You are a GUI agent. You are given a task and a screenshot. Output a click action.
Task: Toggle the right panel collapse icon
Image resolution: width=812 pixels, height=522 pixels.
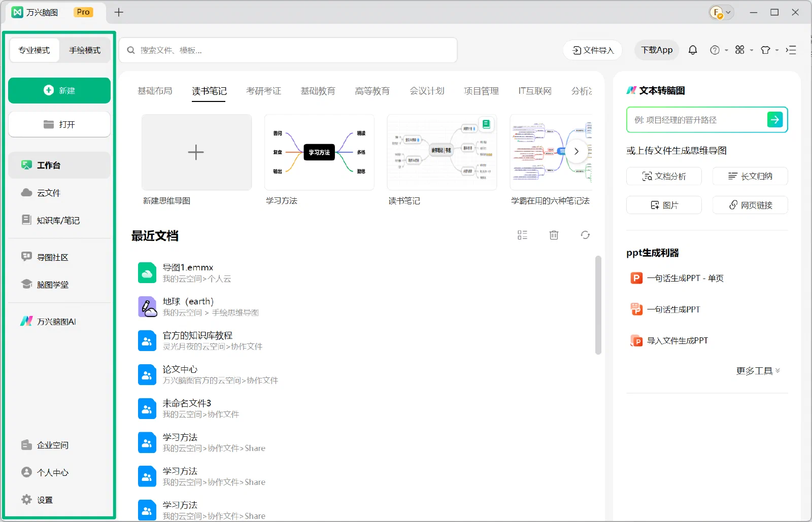click(x=791, y=50)
